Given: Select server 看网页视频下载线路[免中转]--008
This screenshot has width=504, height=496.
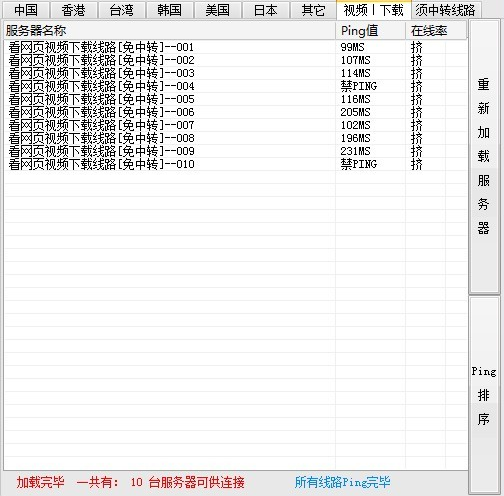Looking at the screenshot, I should [x=101, y=138].
